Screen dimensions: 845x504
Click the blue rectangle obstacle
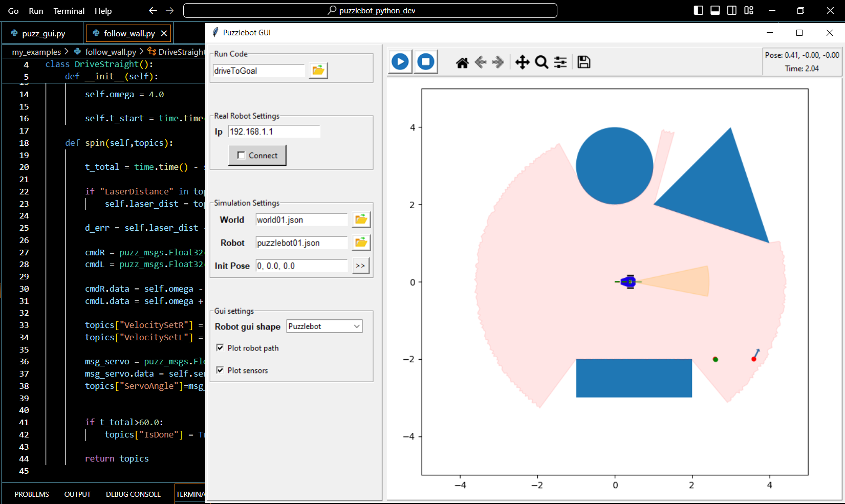coord(634,378)
